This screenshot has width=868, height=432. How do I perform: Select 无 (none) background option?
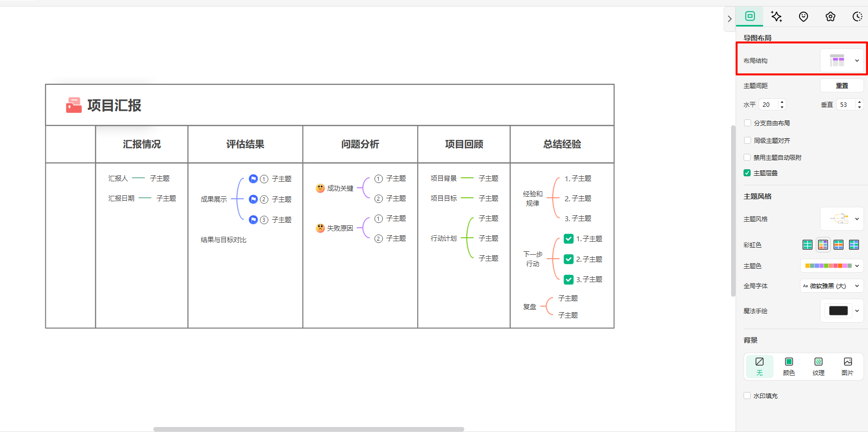click(760, 367)
